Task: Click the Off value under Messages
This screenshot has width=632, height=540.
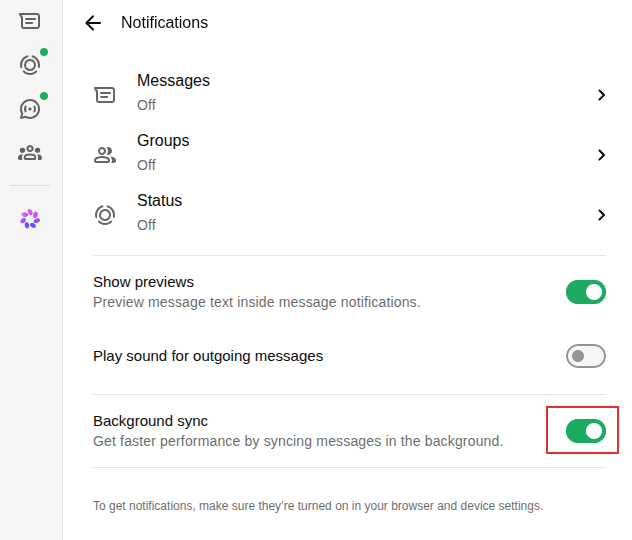Action: pos(146,105)
